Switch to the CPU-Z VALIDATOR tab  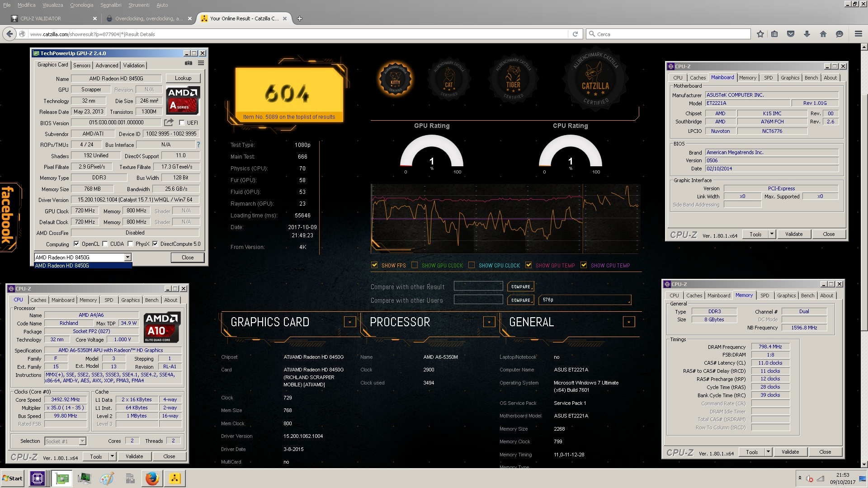pos(54,19)
